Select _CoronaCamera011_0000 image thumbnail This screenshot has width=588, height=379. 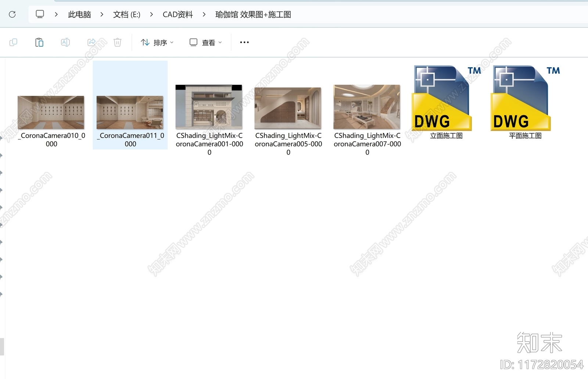[130, 112]
